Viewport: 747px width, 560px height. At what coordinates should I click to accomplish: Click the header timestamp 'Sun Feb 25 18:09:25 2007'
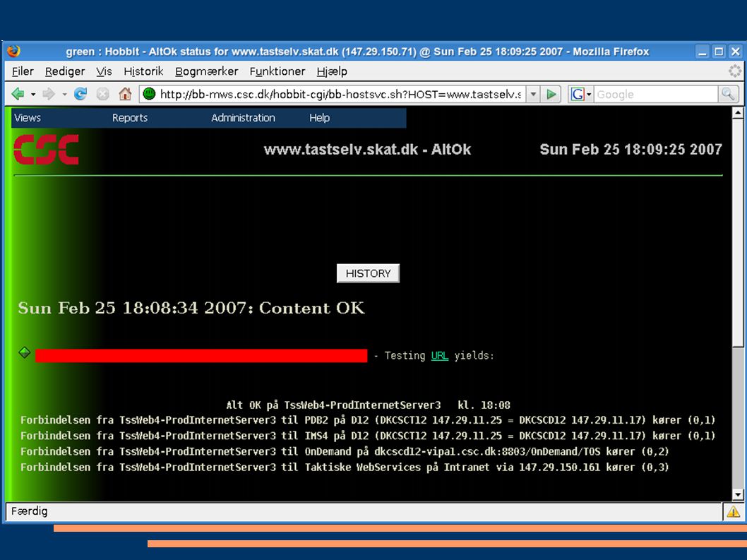pos(631,150)
